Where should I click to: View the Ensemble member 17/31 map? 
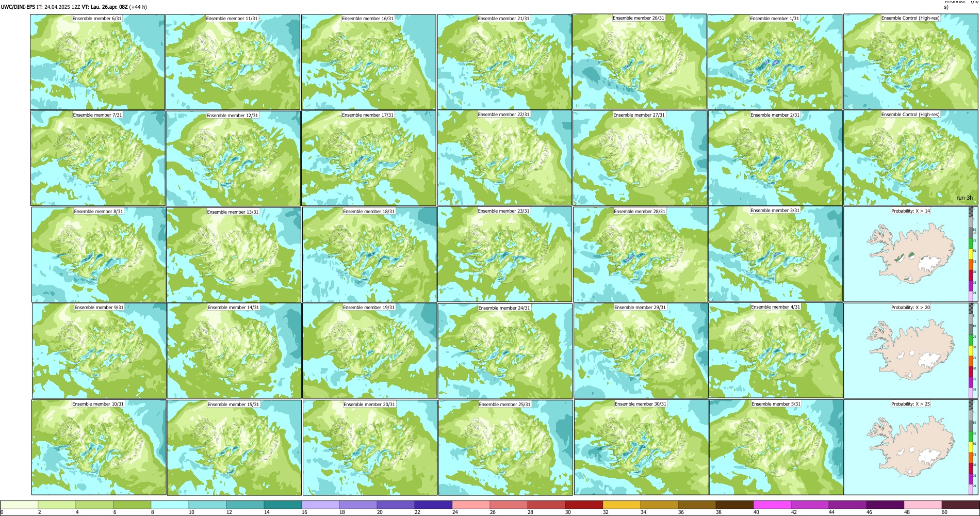(x=369, y=158)
